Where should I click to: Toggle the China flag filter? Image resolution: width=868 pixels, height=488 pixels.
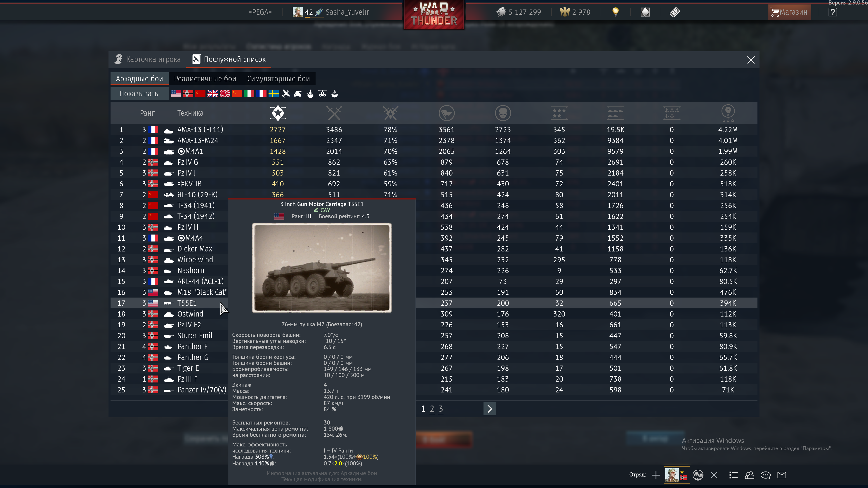[x=237, y=94]
